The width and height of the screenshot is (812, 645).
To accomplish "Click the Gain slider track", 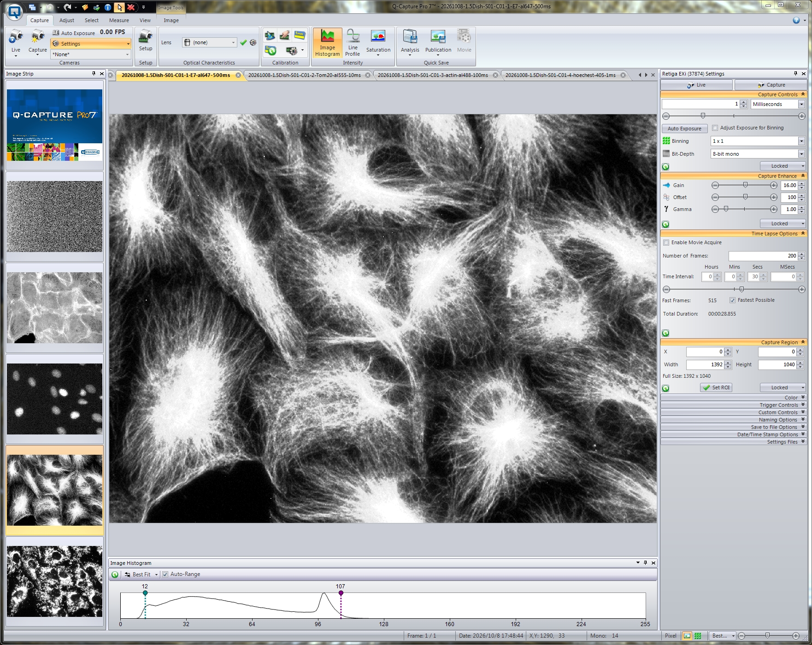I will point(744,185).
